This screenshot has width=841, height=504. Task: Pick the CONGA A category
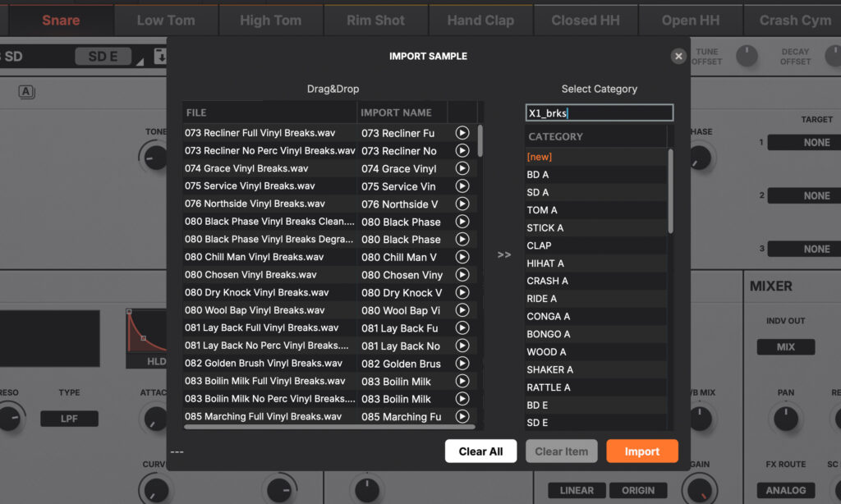pos(549,316)
